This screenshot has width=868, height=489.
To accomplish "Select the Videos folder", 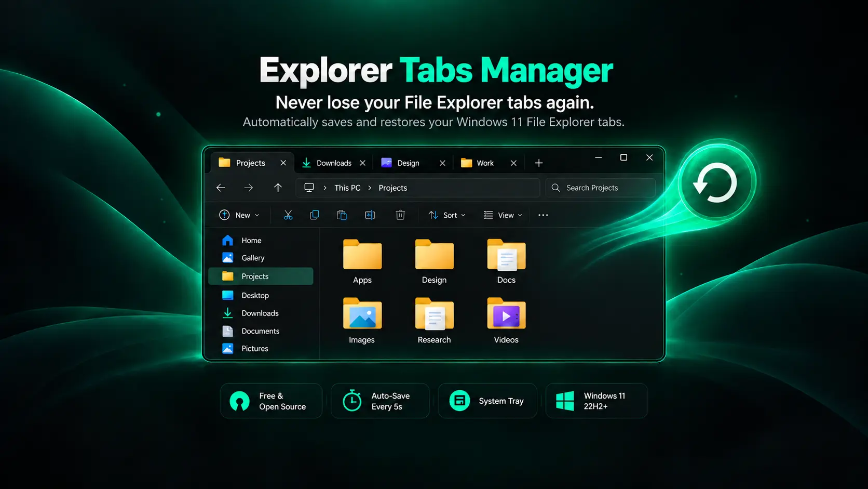I will coord(506,321).
